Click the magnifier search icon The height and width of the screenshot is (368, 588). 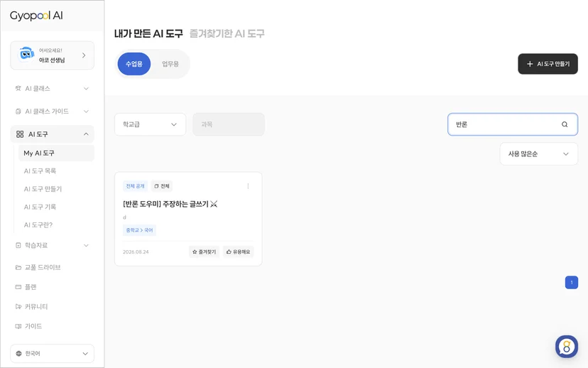click(565, 124)
